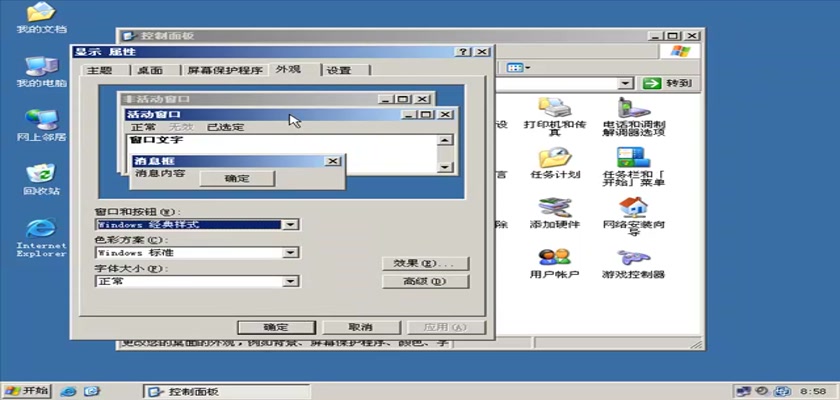Screen dimensions: 840x400
Task: Open Network Setup Wizard (网络安装向导) icon
Action: (x=633, y=216)
